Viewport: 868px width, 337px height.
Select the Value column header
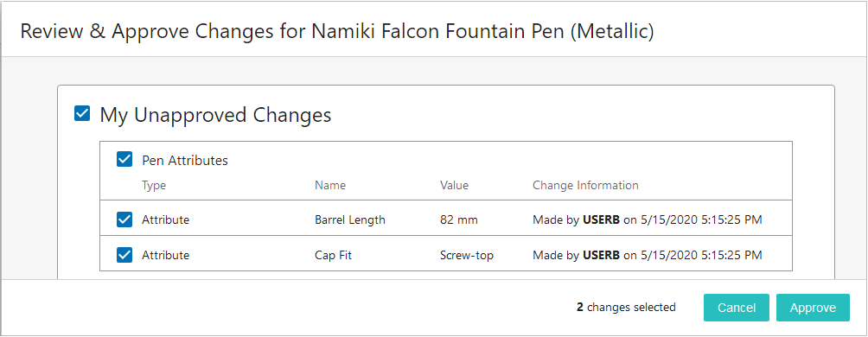click(454, 186)
